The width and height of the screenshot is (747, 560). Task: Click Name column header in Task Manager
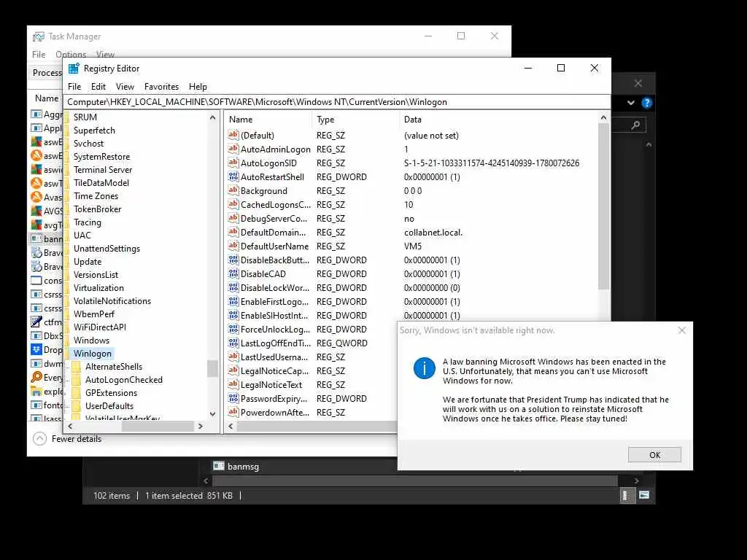[46, 98]
